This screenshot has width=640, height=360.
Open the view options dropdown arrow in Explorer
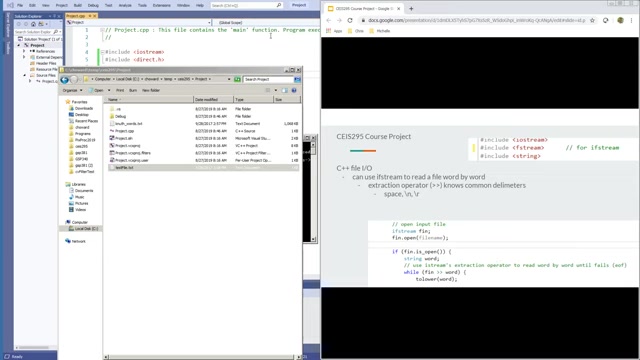(276, 90)
